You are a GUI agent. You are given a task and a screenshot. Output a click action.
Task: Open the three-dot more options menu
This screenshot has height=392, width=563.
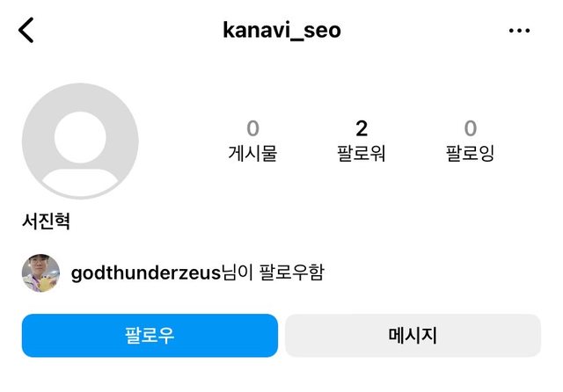(x=520, y=31)
